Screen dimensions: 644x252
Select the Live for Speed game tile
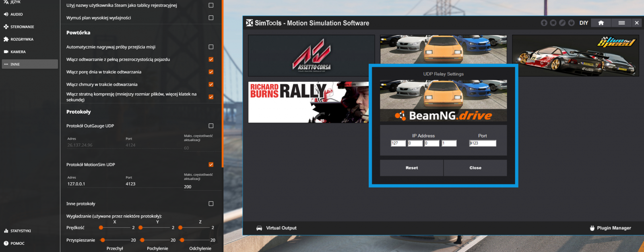click(576, 56)
